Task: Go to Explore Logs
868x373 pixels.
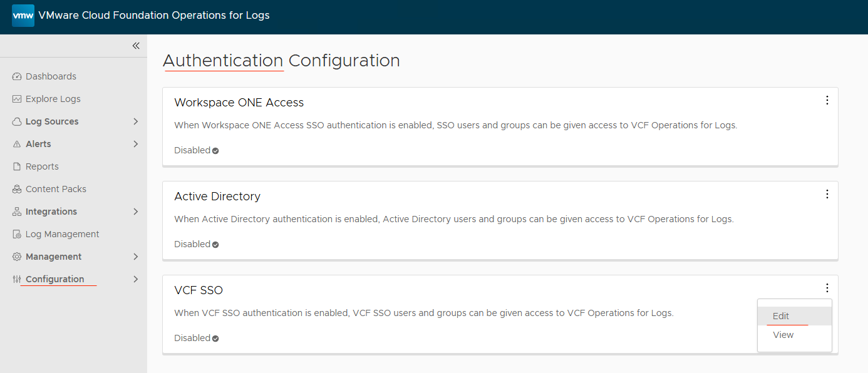Action: click(53, 99)
